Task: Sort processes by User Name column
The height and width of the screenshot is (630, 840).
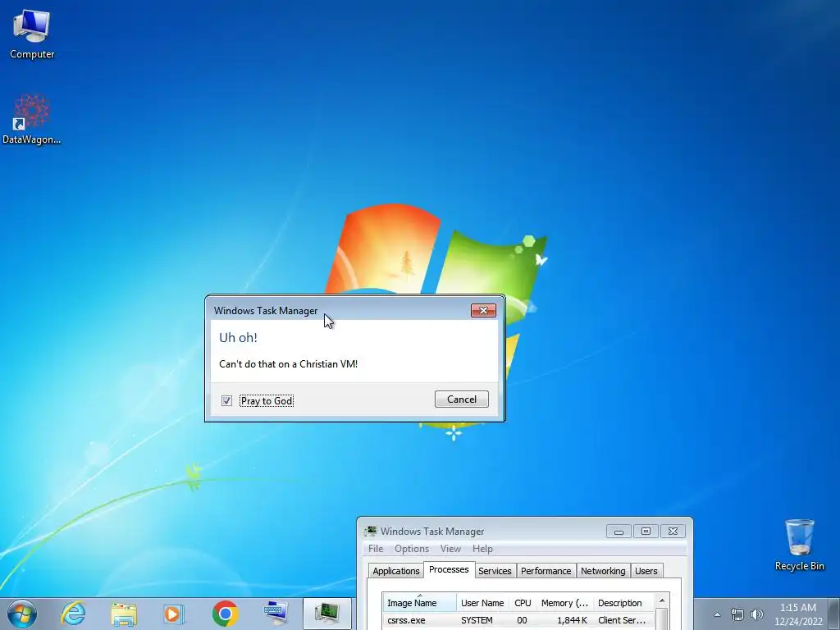Action: (482, 603)
